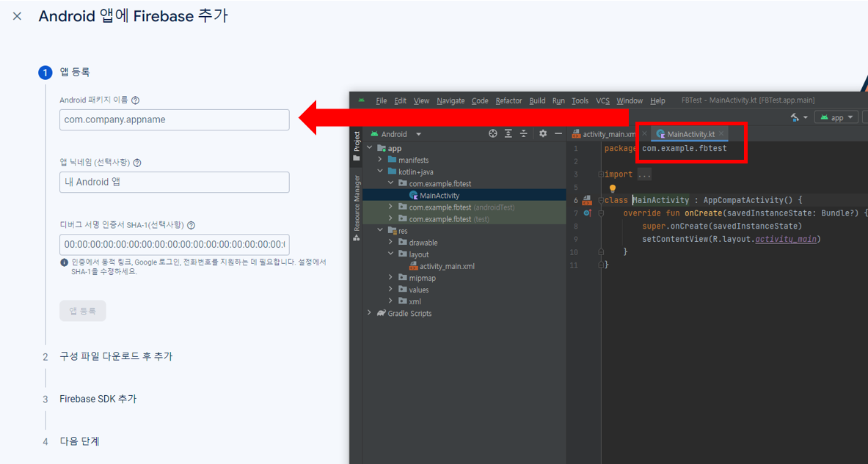The image size is (868, 464).
Task: Switch to the activity_main.xml editor tab
Action: point(603,134)
